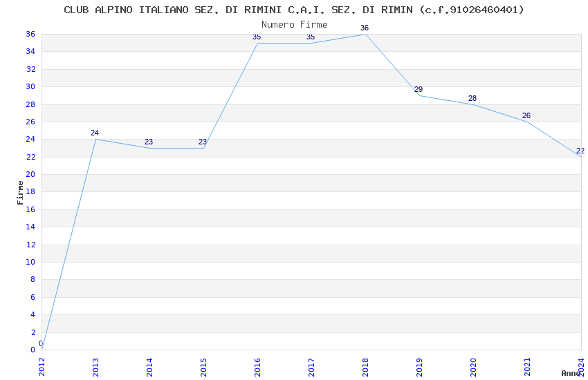Click the data label 35 for 2017
The width and height of the screenshot is (588, 380).
tap(311, 37)
